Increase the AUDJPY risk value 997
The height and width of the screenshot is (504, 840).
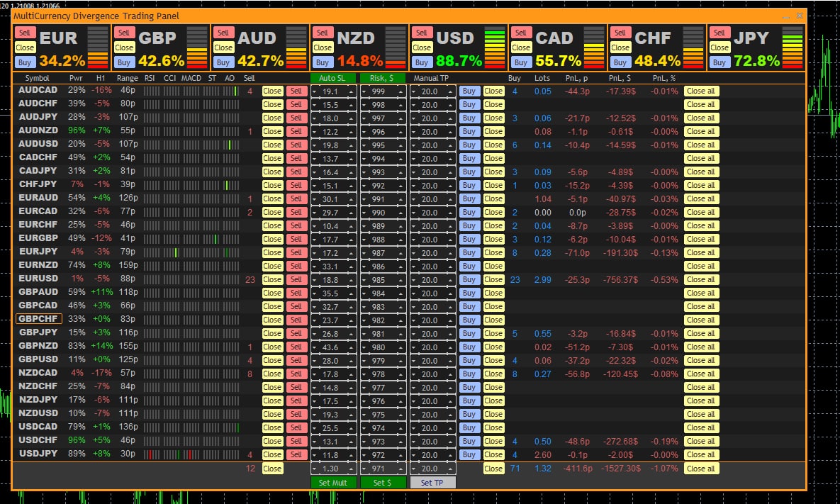point(401,118)
